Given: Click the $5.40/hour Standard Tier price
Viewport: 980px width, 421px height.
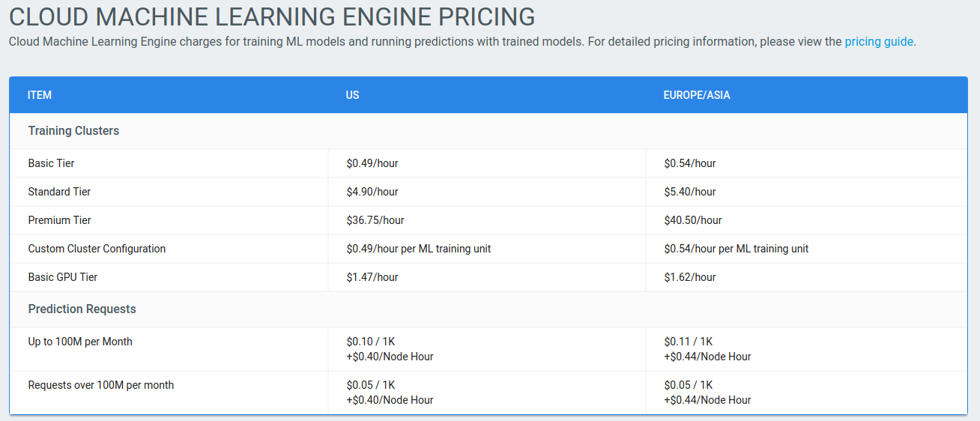Looking at the screenshot, I should pos(690,192).
